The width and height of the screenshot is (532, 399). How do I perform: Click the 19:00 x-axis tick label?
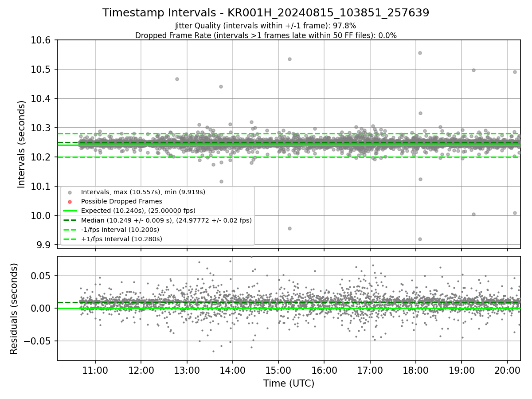click(x=462, y=370)
